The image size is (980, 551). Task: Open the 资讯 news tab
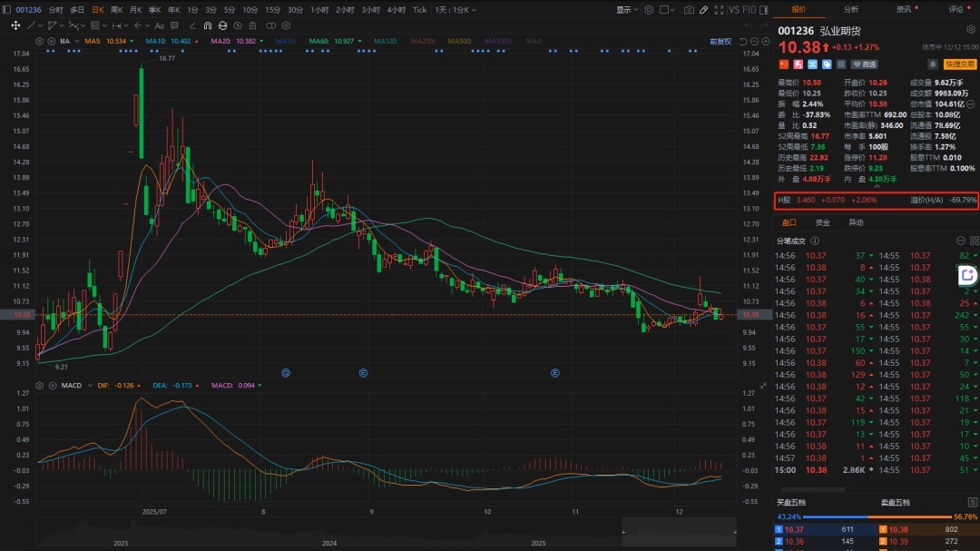pyautogui.click(x=904, y=9)
